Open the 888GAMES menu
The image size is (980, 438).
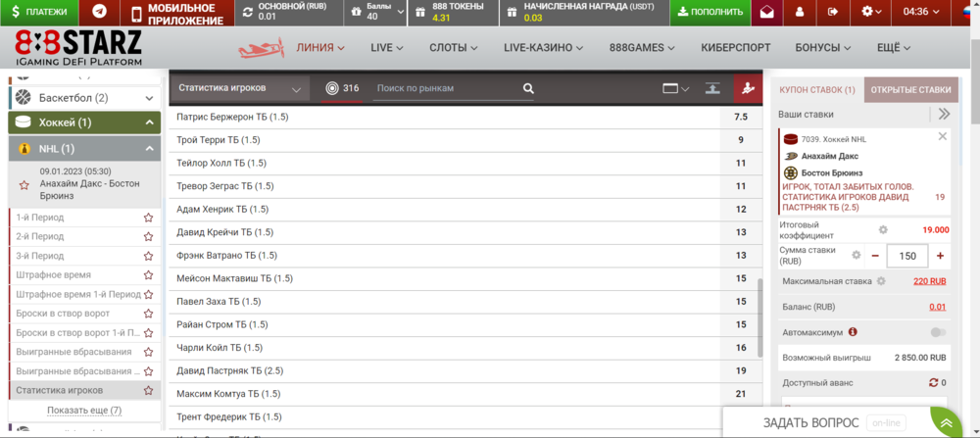(x=642, y=47)
